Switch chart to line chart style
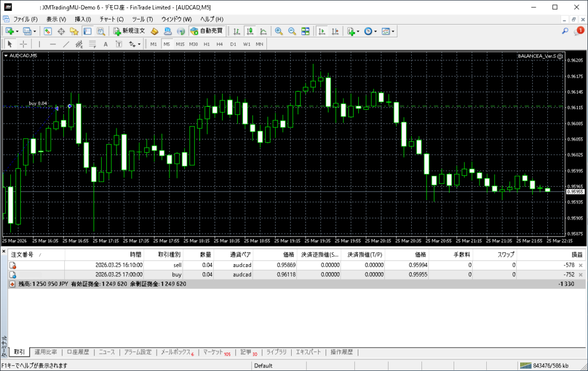The image size is (588, 371). pyautogui.click(x=264, y=31)
